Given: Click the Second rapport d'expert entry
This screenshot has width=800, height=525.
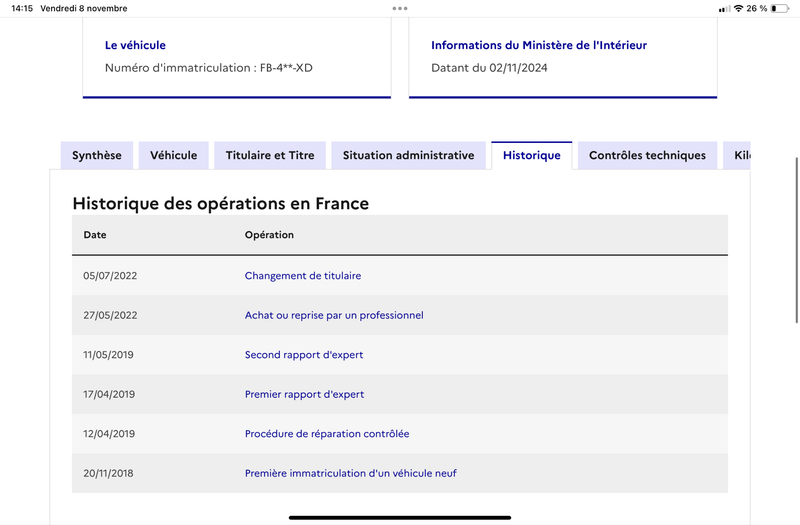Looking at the screenshot, I should coord(304,355).
